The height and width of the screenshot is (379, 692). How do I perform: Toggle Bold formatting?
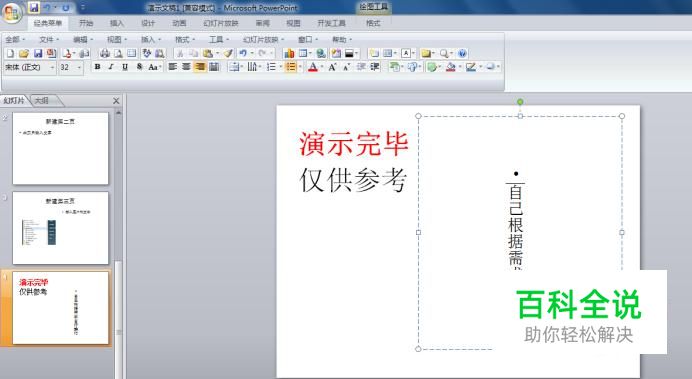tap(98, 67)
